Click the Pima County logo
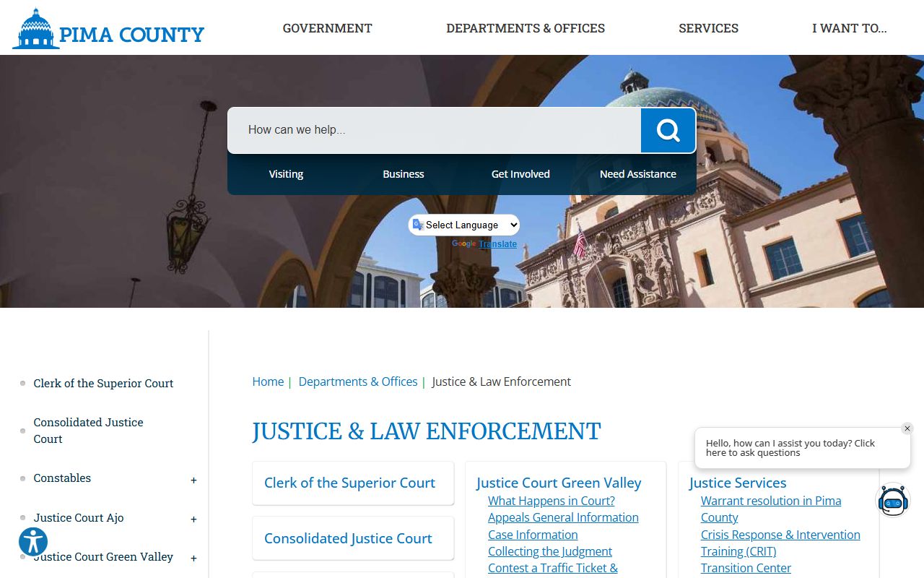Image resolution: width=924 pixels, height=578 pixels. (x=108, y=29)
